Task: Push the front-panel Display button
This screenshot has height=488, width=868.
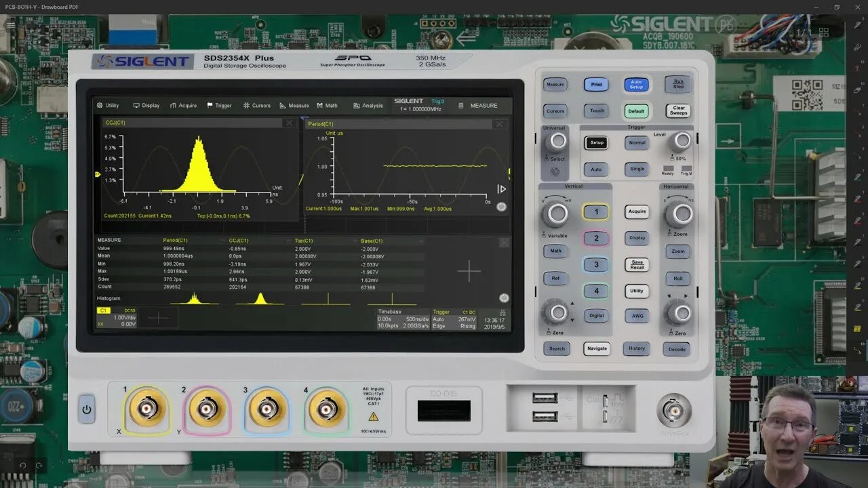Action: click(637, 238)
